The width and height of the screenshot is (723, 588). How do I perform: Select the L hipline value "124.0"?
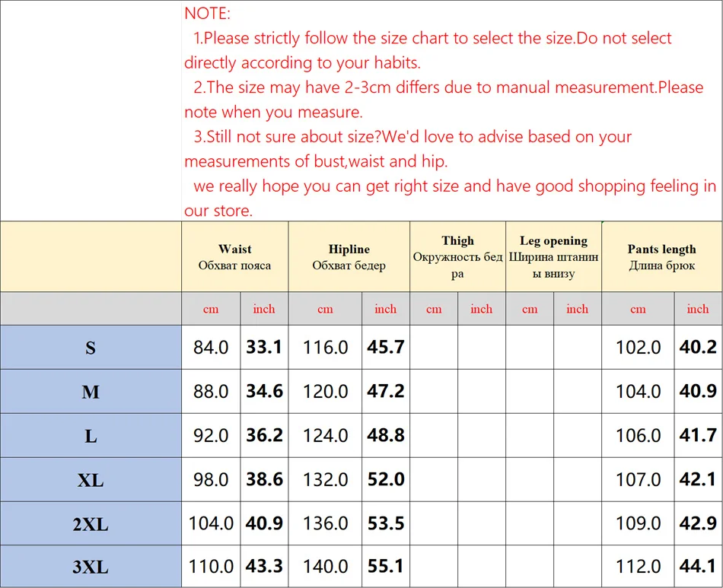(x=325, y=435)
